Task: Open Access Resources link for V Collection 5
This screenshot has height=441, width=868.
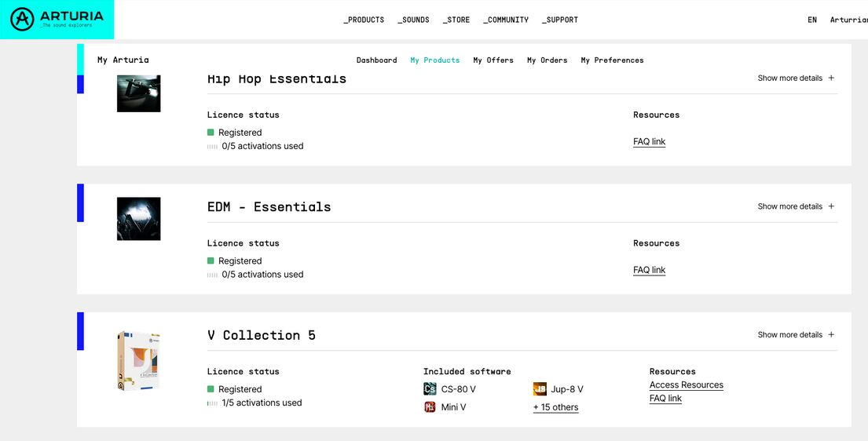Action: [x=686, y=385]
